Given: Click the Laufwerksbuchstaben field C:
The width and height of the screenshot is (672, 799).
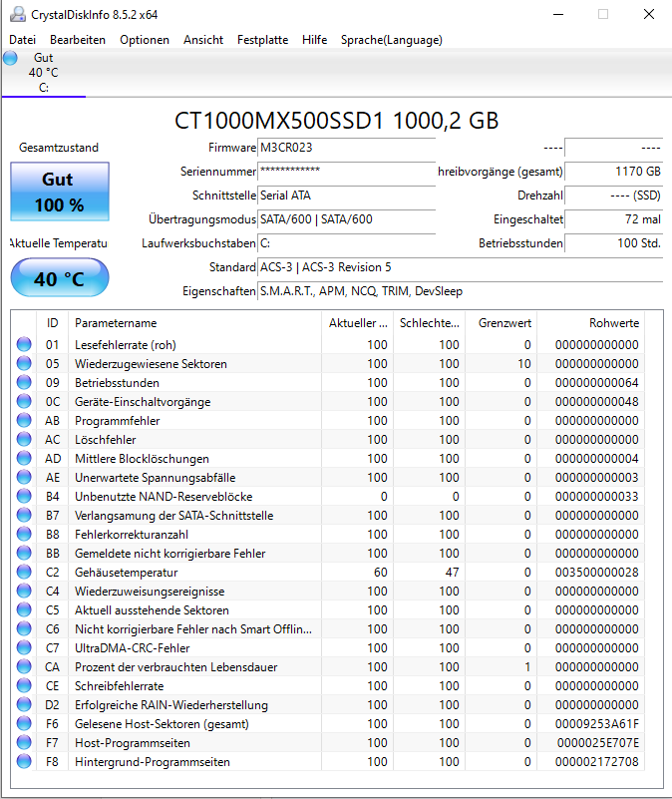Looking at the screenshot, I should [x=346, y=243].
